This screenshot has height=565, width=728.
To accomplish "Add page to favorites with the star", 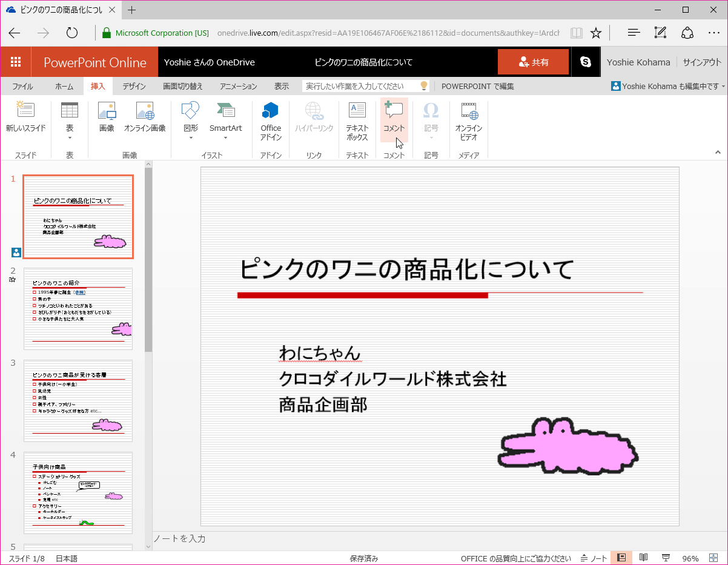I will 596,33.
